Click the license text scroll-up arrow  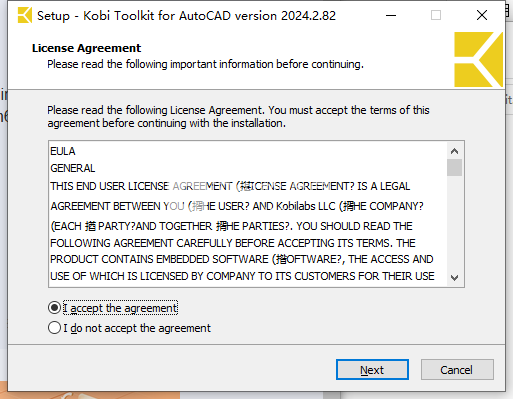pos(454,151)
